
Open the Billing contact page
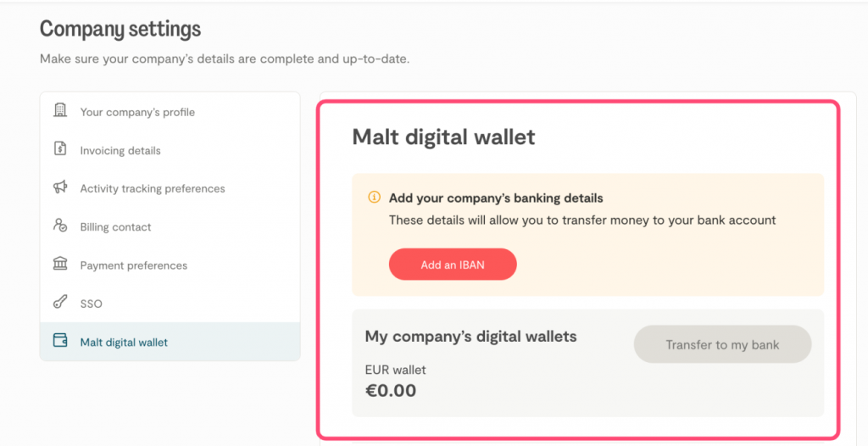[115, 227]
